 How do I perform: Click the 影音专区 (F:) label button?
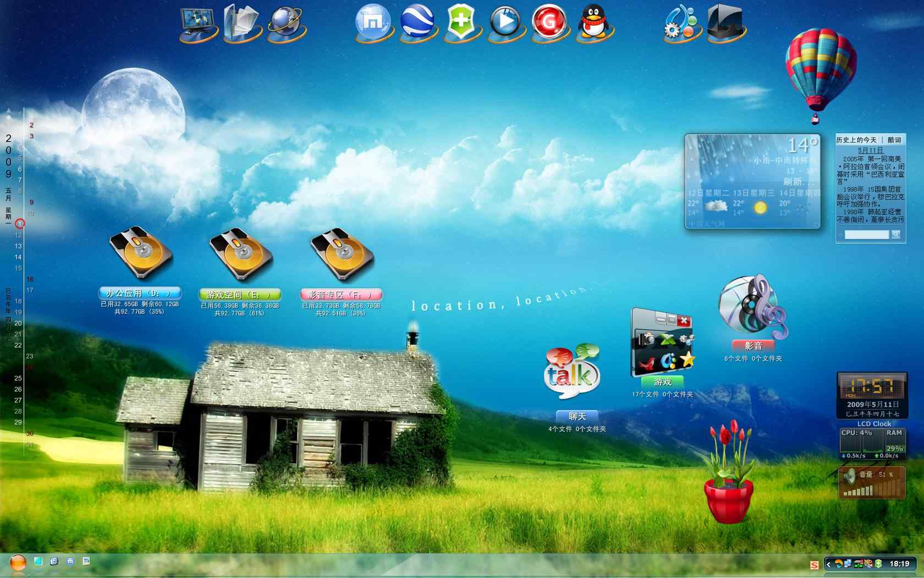(x=342, y=295)
